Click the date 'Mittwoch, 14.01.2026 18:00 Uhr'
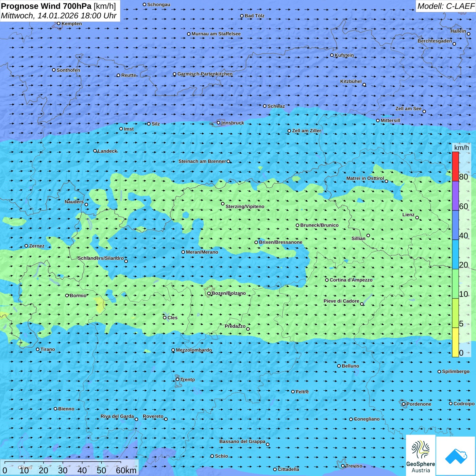The width and height of the screenshot is (476, 476). [x=59, y=16]
